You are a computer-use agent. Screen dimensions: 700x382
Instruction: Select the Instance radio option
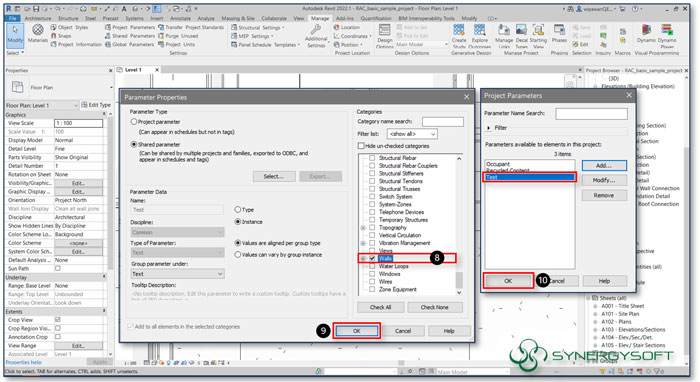point(238,221)
